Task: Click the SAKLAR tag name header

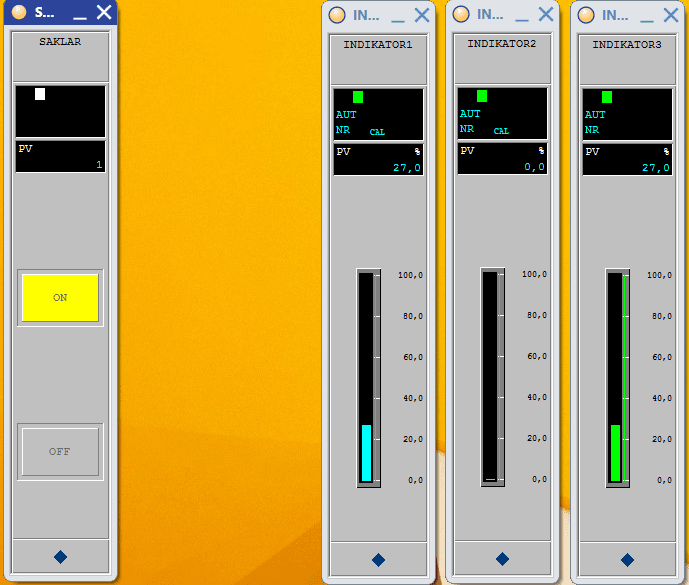Action: pyautogui.click(x=60, y=42)
